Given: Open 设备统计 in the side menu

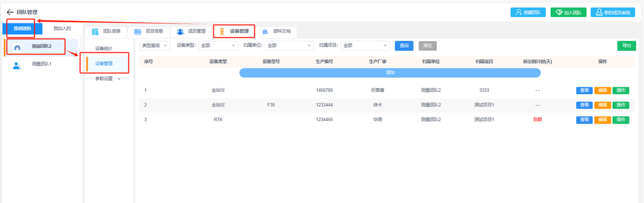Looking at the screenshot, I should coord(104,49).
